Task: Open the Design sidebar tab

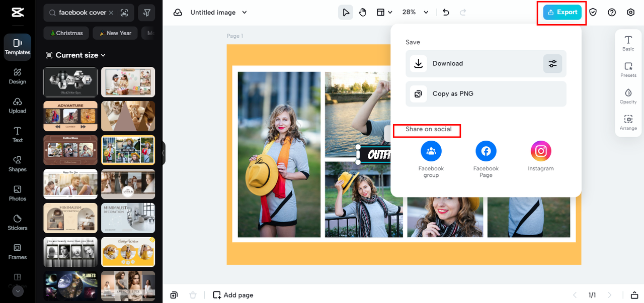Action: (18, 76)
